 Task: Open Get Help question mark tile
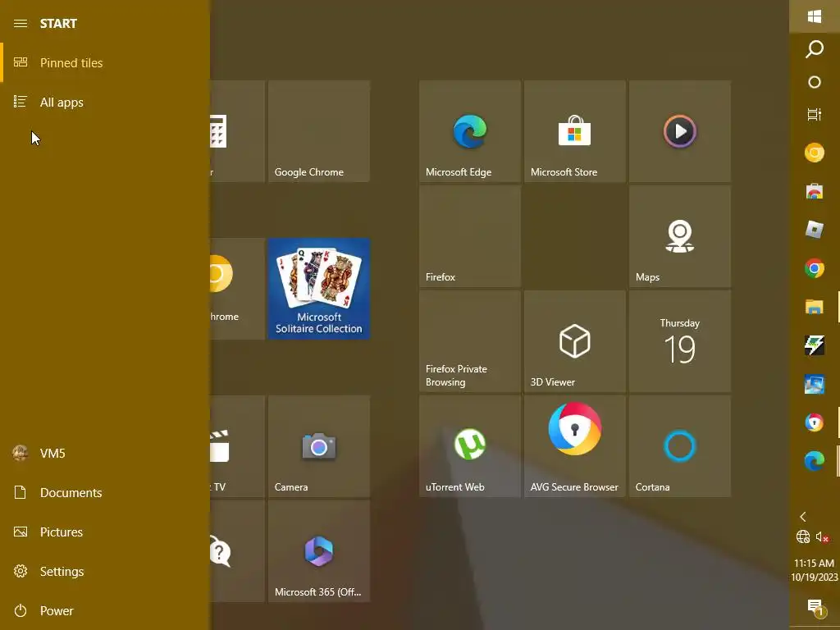237,551
